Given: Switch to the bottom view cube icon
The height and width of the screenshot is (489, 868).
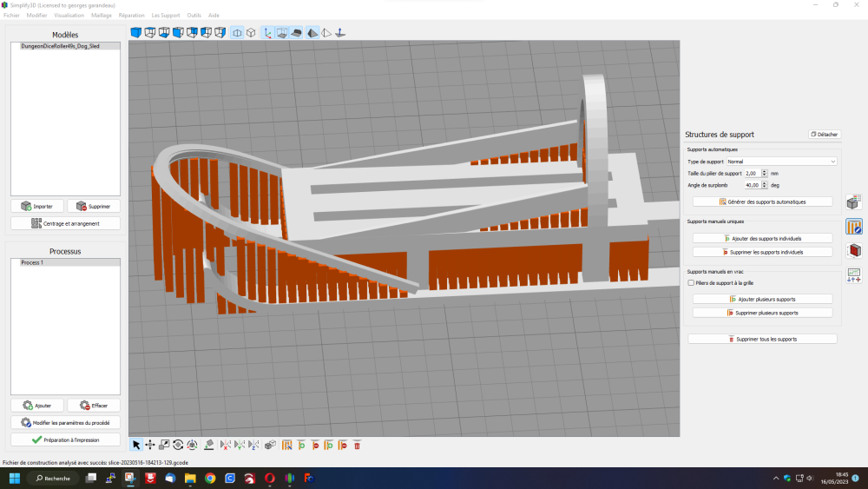Looking at the screenshot, I should click(164, 33).
